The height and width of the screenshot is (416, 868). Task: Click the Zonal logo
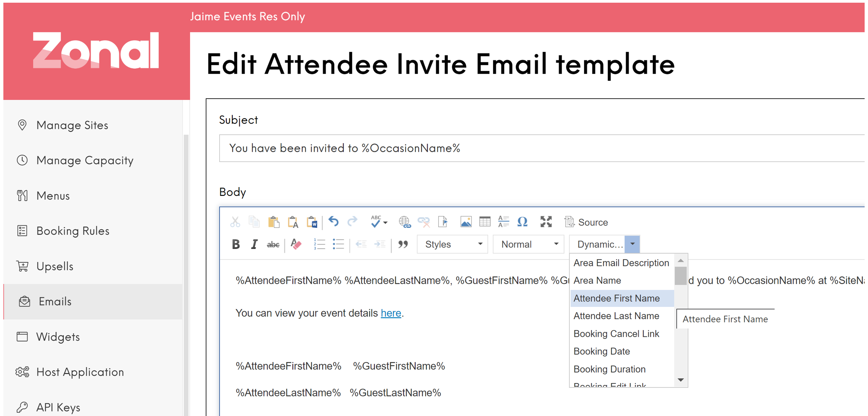pos(96,50)
